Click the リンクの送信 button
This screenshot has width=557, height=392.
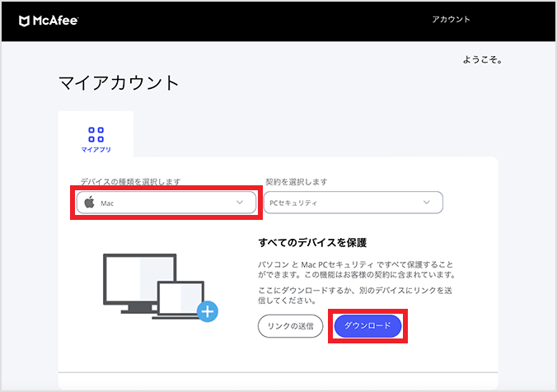coord(290,326)
